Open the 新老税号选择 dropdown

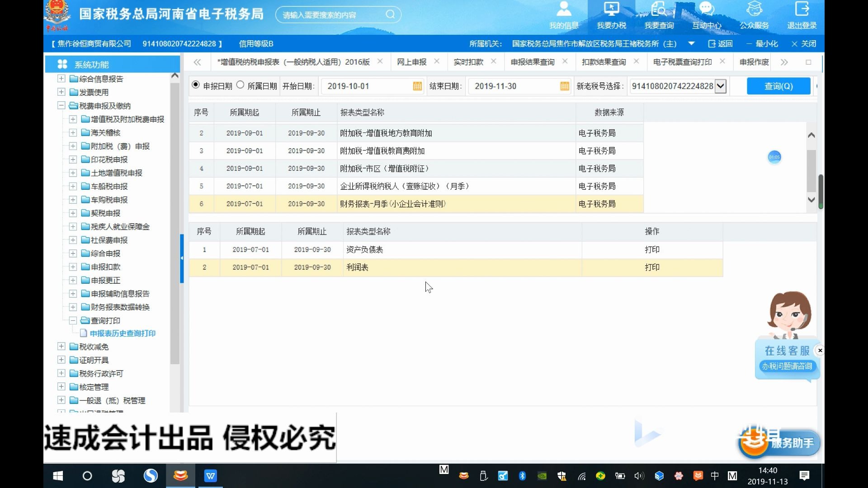pyautogui.click(x=720, y=86)
